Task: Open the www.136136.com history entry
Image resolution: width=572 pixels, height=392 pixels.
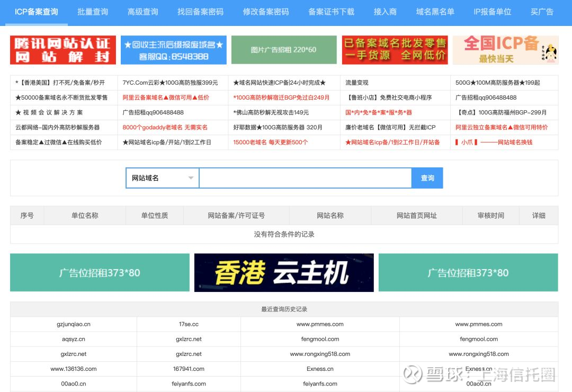Action: coord(73,369)
